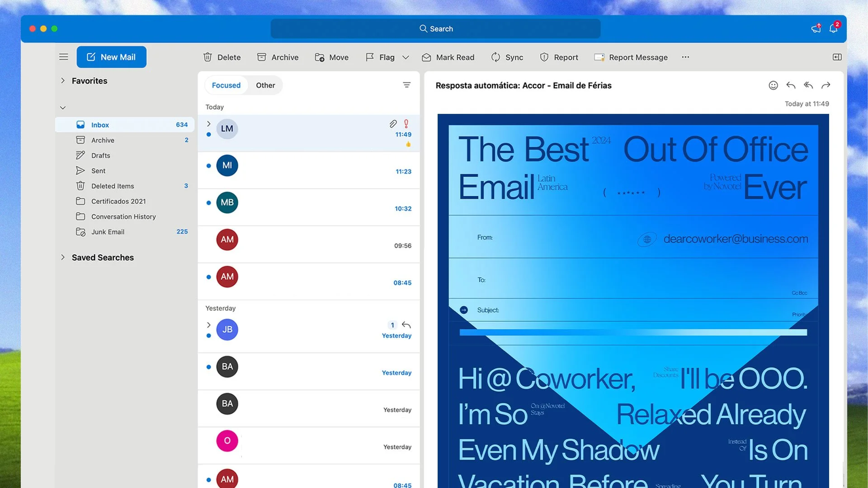Viewport: 868px width, 488px height.
Task: Open the message list filter icon
Action: (406, 85)
